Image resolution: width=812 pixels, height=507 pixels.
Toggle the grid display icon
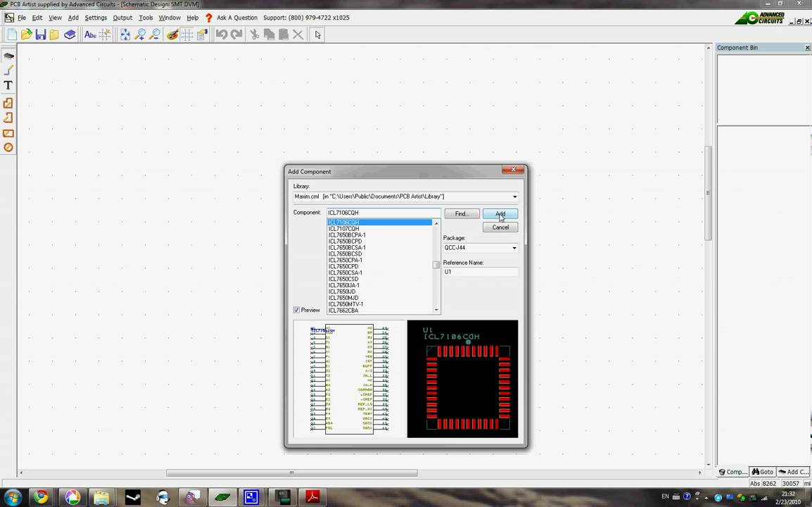(x=187, y=35)
